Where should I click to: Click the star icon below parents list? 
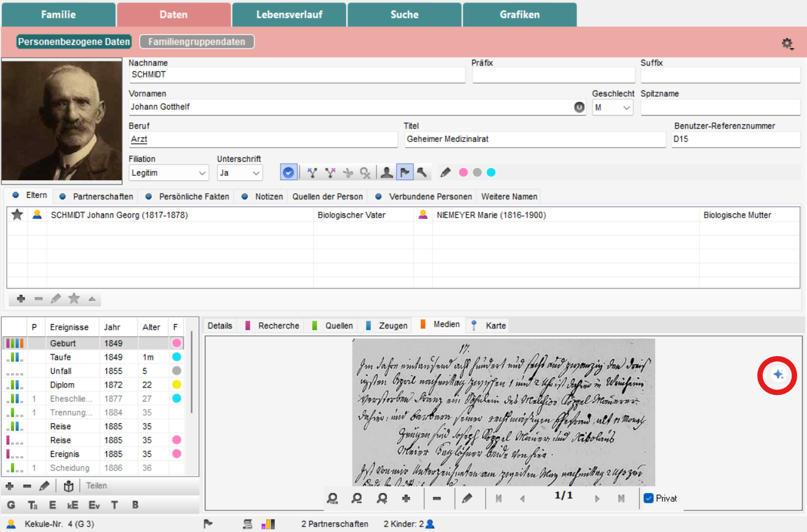click(74, 299)
